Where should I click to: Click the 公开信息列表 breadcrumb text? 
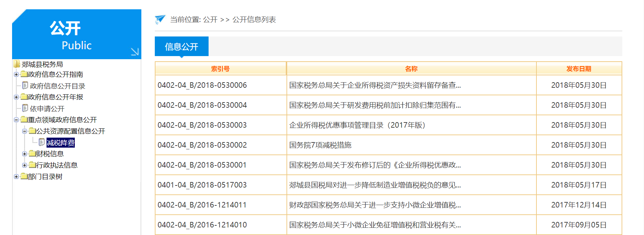pos(254,20)
